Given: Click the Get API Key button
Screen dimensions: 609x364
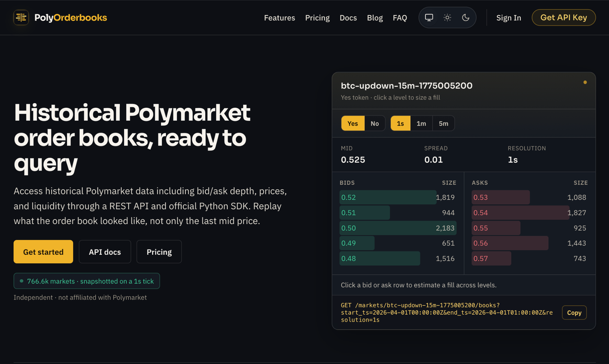Looking at the screenshot, I should (x=563, y=17).
